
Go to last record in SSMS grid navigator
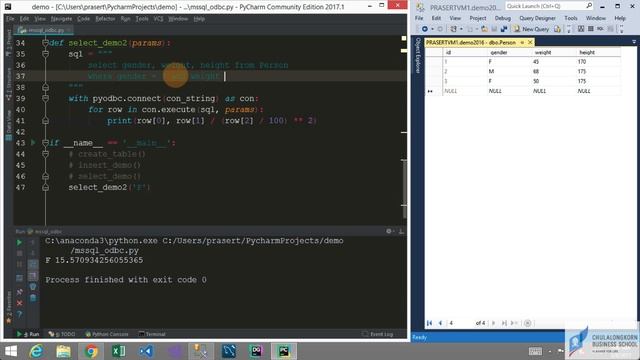[x=504, y=323]
